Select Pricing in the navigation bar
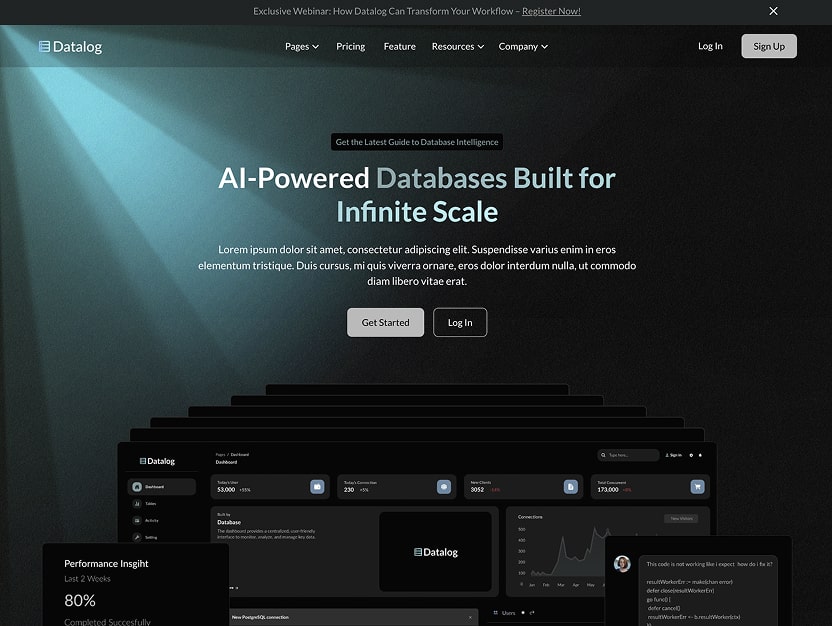The width and height of the screenshot is (832, 626). click(x=350, y=46)
